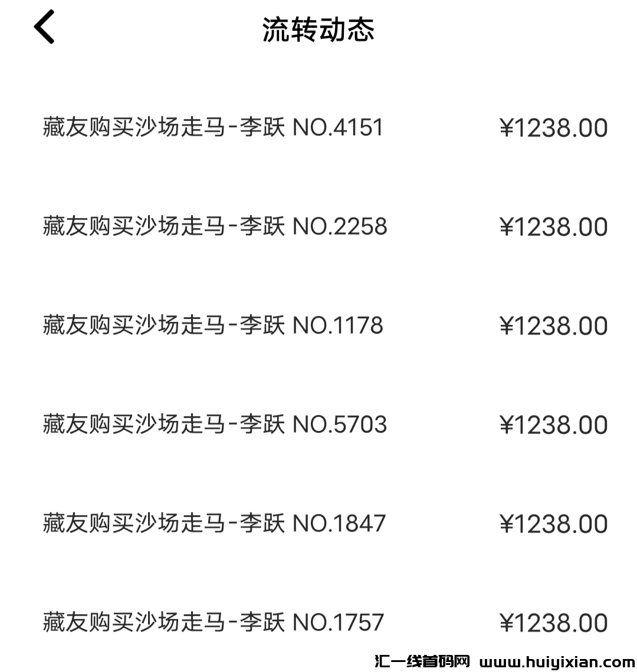
Task: Tap the back arrow icon
Action: click(44, 27)
